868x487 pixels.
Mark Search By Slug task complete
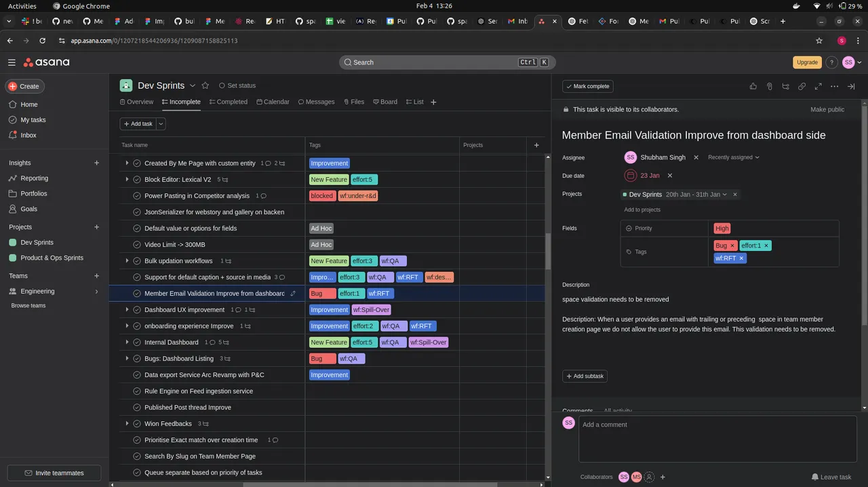pyautogui.click(x=137, y=456)
